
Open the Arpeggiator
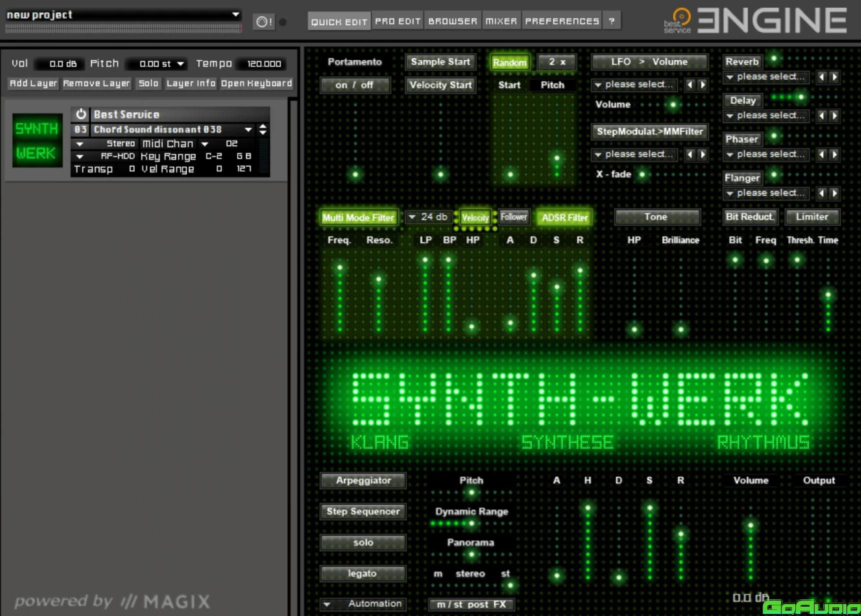click(x=363, y=480)
